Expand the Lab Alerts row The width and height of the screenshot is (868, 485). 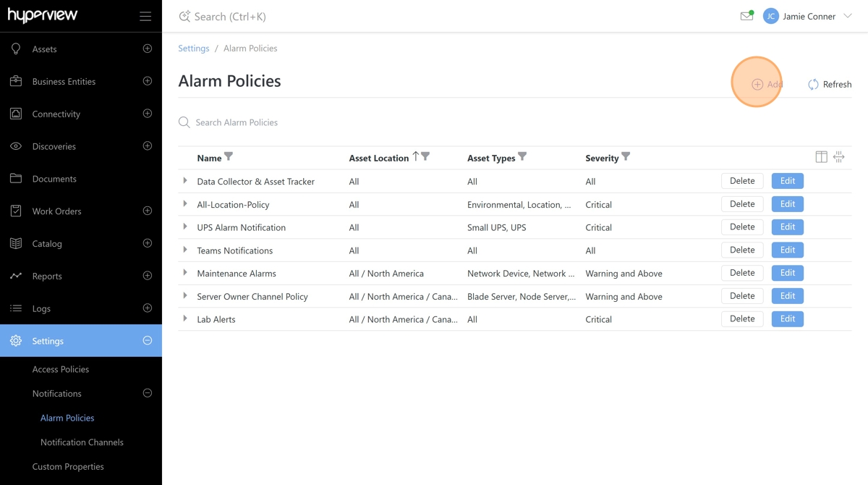click(185, 319)
